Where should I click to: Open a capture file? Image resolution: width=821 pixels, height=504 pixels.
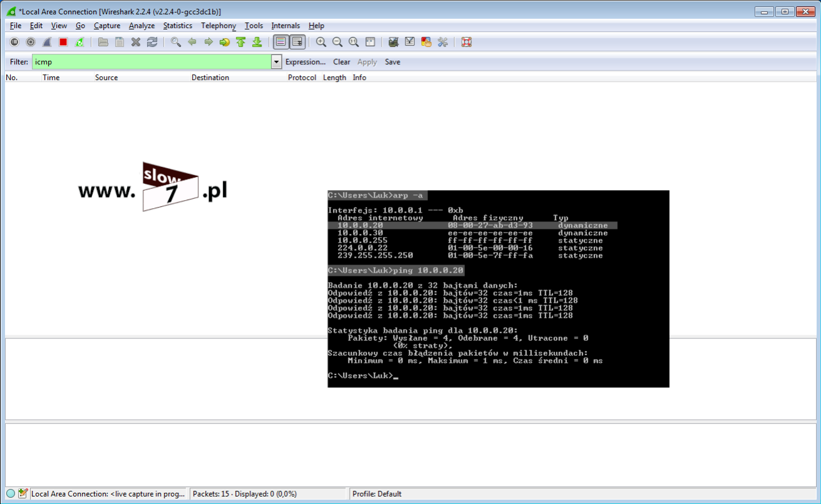103,42
